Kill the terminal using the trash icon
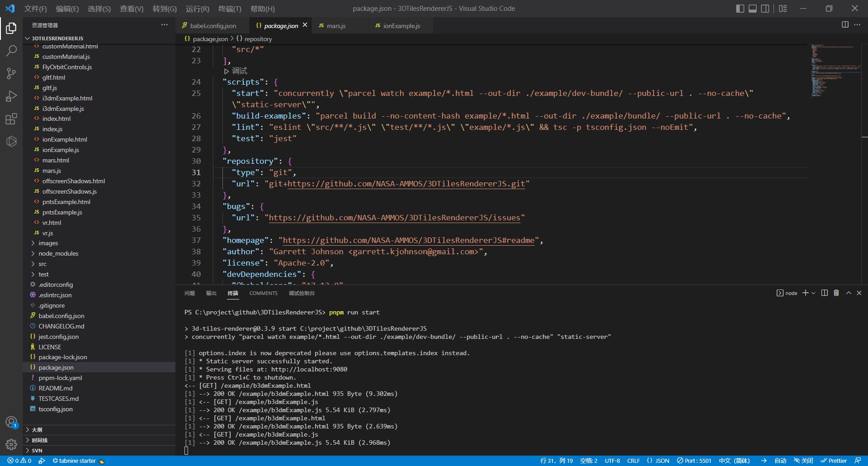 836,293
